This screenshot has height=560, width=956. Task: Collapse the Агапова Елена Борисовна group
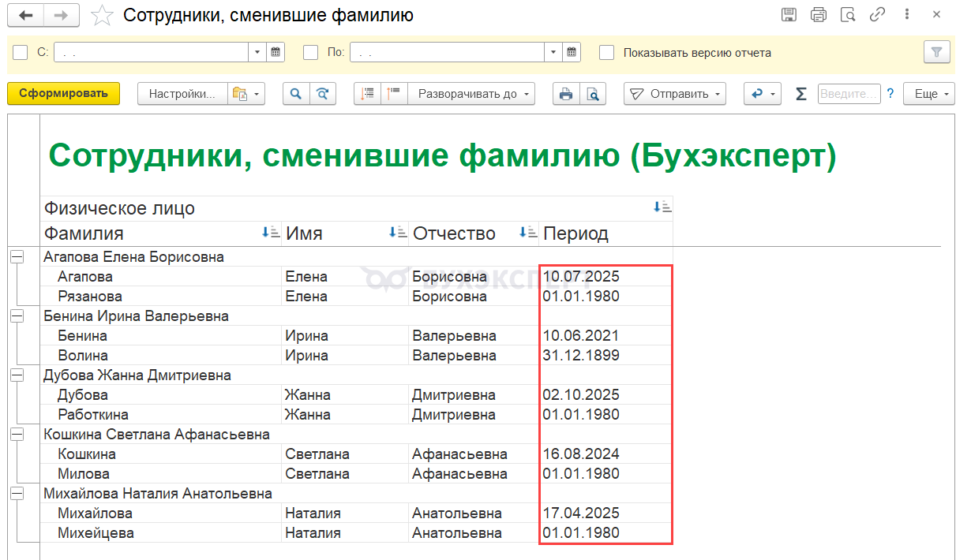tap(17, 256)
